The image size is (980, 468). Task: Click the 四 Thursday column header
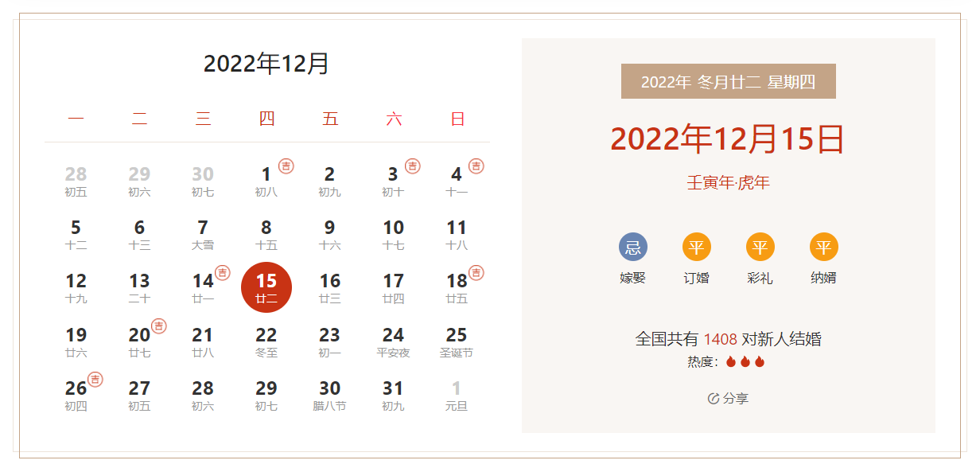pyautogui.click(x=266, y=119)
